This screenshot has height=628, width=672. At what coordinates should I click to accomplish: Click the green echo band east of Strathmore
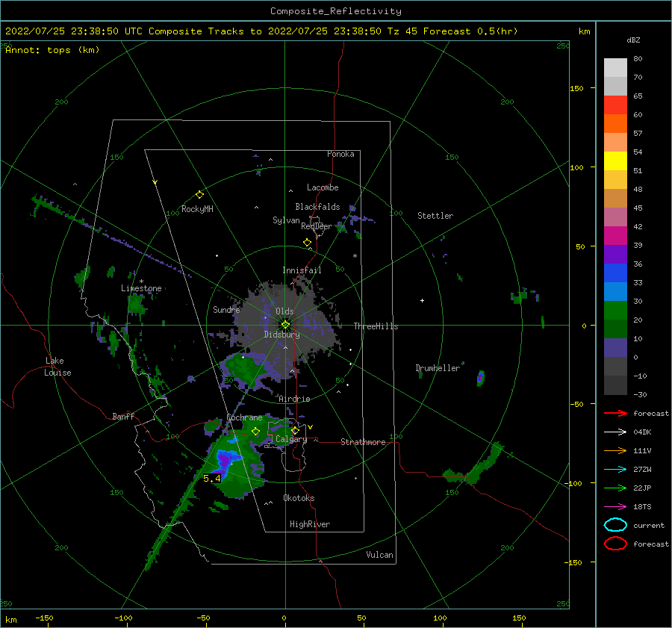pos(474,466)
